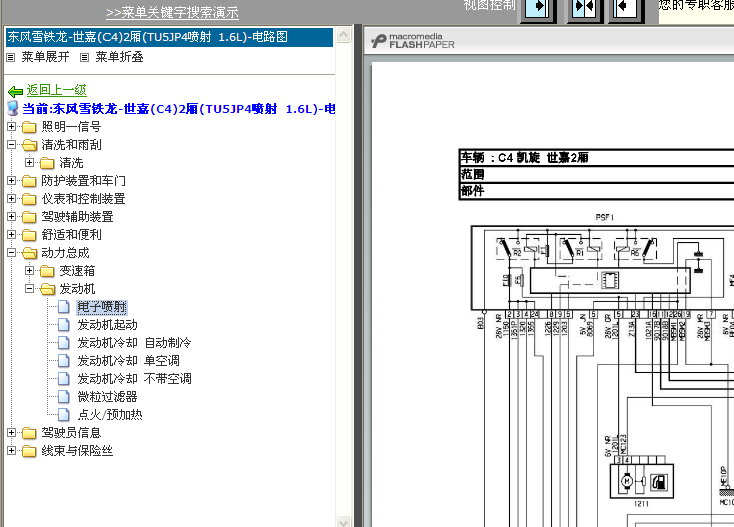Click the 清洗和雨刮 open folder icon

coord(29,146)
